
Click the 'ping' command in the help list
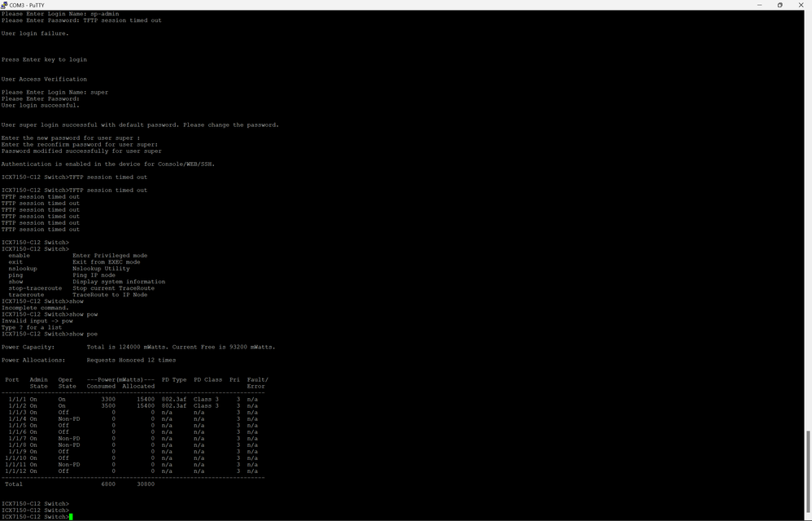click(x=15, y=275)
